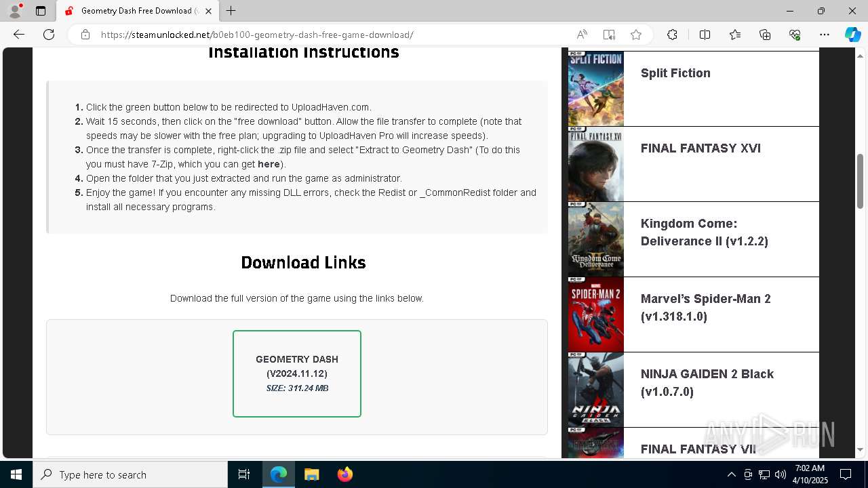This screenshot has width=868, height=488.
Task: Open the Windows notification center
Action: tap(846, 474)
